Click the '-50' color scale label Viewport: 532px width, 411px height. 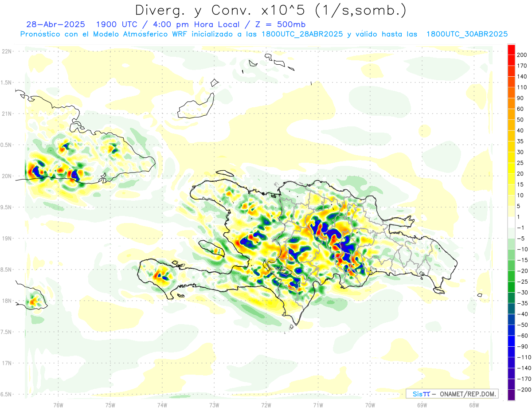tap(522, 325)
